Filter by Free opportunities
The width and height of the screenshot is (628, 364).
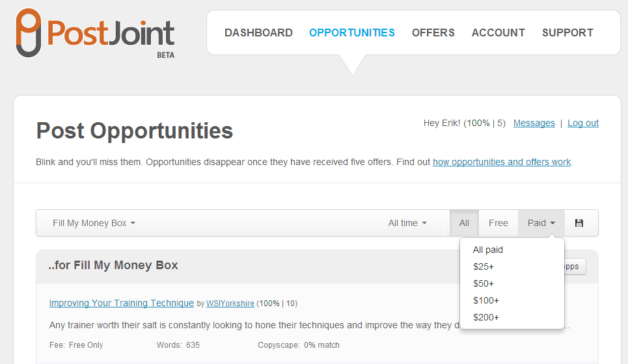[x=498, y=223]
